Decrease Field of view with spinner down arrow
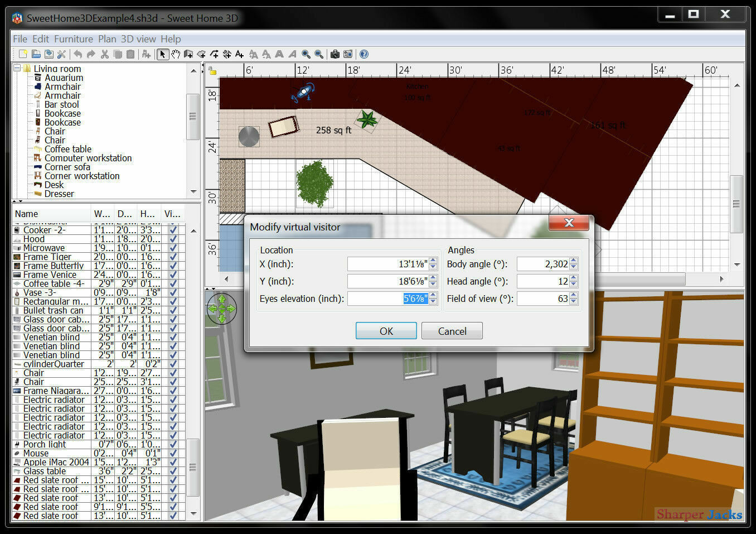Image resolution: width=756 pixels, height=534 pixels. [574, 302]
